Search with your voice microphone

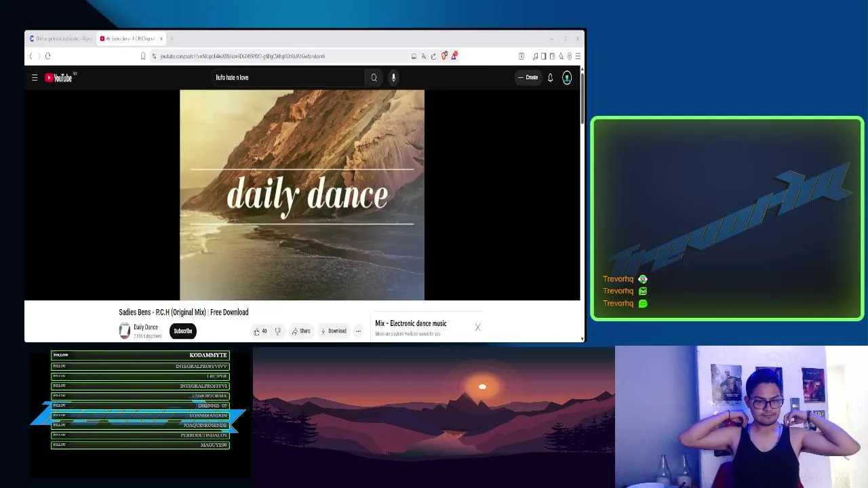(x=393, y=78)
